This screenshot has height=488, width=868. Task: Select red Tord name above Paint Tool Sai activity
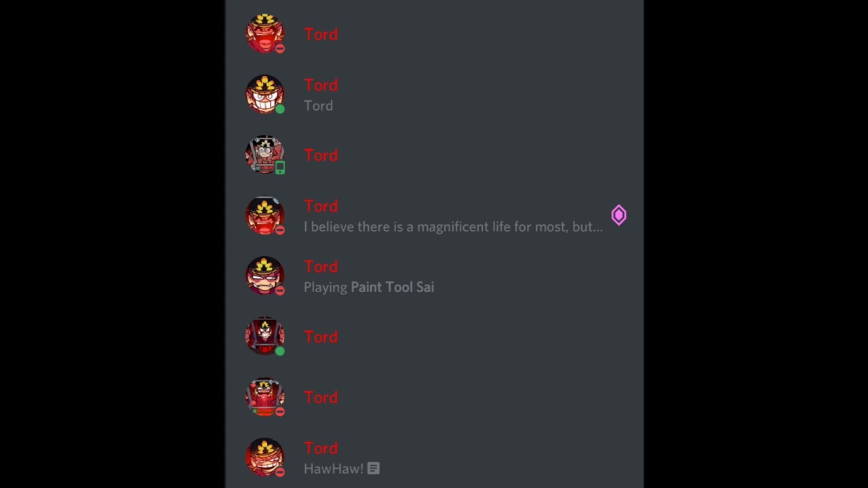pyautogui.click(x=321, y=266)
